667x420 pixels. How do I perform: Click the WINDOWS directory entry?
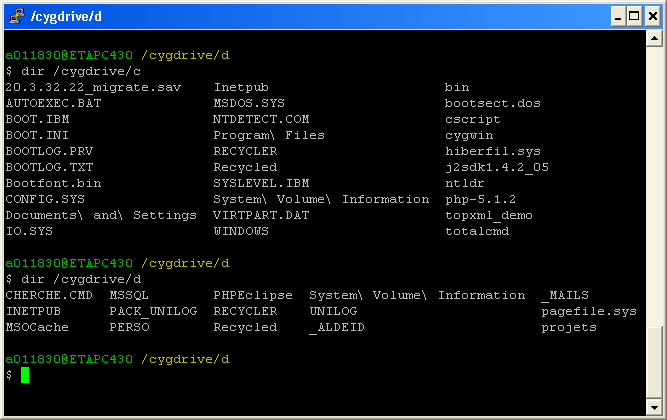click(x=241, y=231)
